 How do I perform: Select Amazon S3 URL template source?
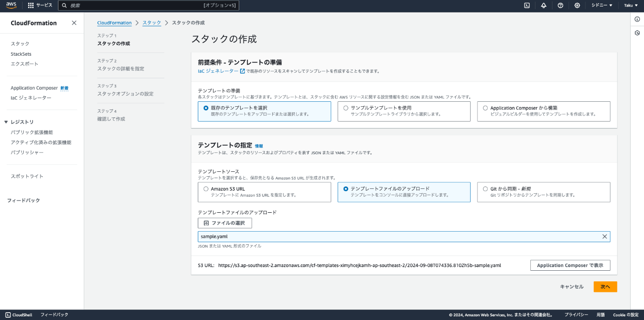[x=206, y=189]
